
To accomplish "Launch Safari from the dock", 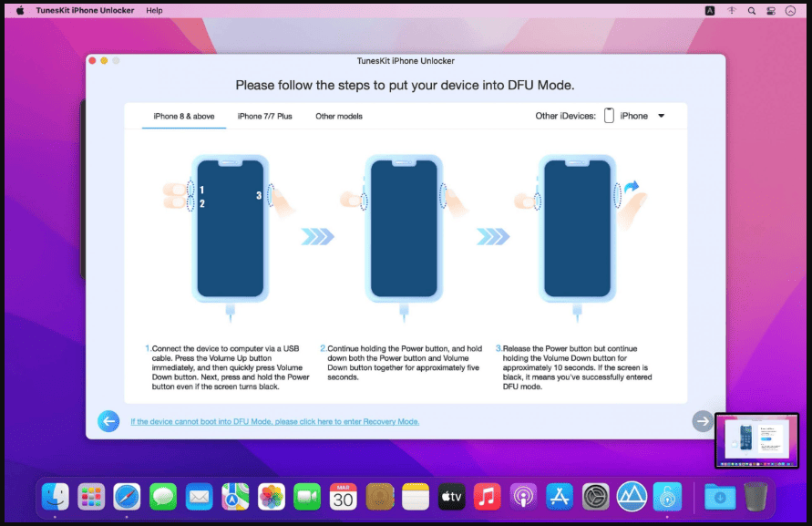I will [x=127, y=497].
